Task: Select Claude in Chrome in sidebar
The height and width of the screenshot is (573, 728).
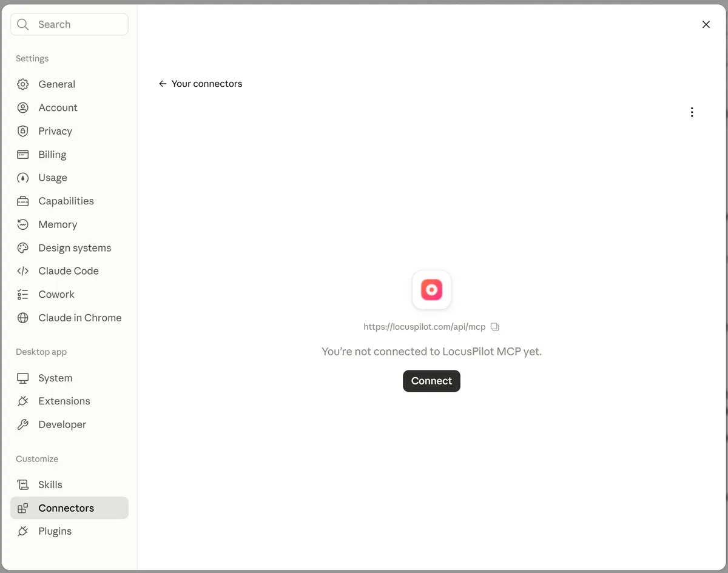Action: pos(69,318)
